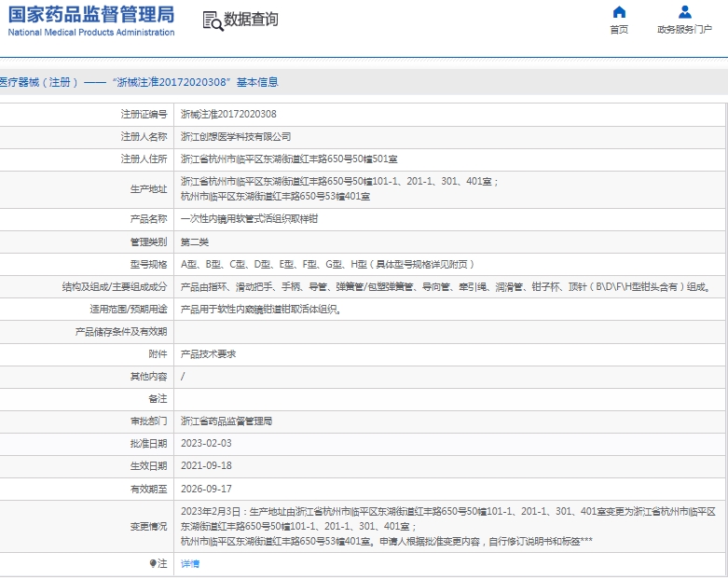Click approving department 浙江省药品监督管理局
The image size is (728, 580).
click(227, 421)
